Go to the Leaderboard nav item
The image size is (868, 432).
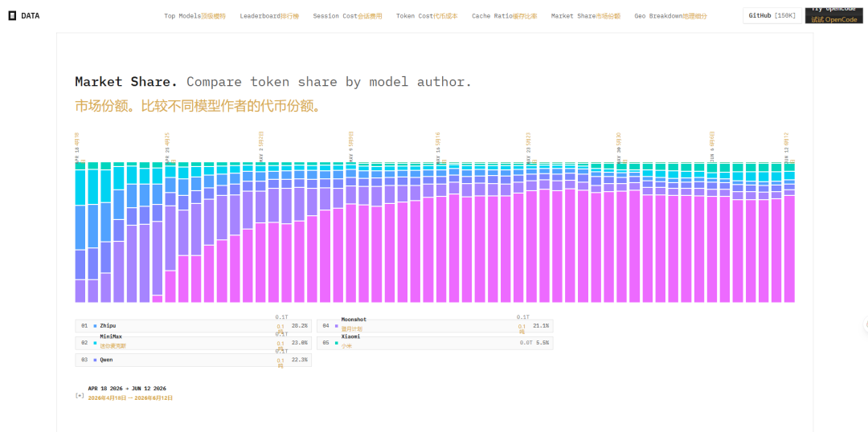(x=269, y=16)
